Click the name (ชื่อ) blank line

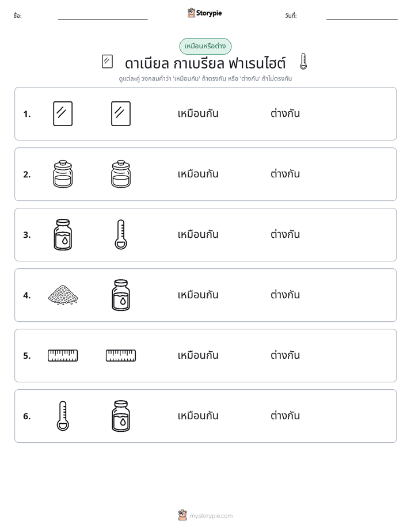[x=102, y=17]
